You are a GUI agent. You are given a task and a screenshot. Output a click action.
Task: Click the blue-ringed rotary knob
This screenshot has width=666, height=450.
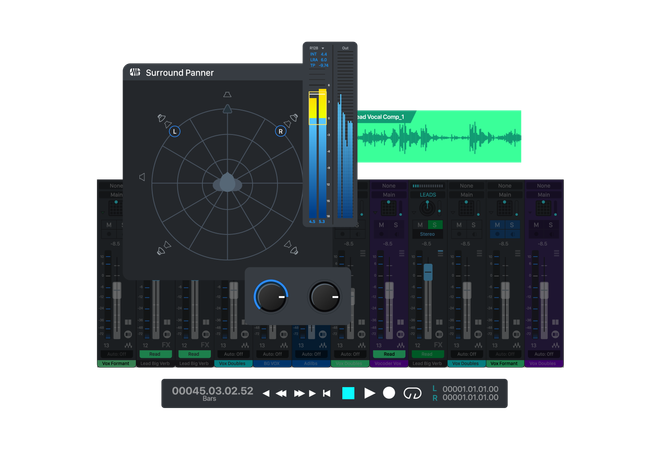point(270,296)
